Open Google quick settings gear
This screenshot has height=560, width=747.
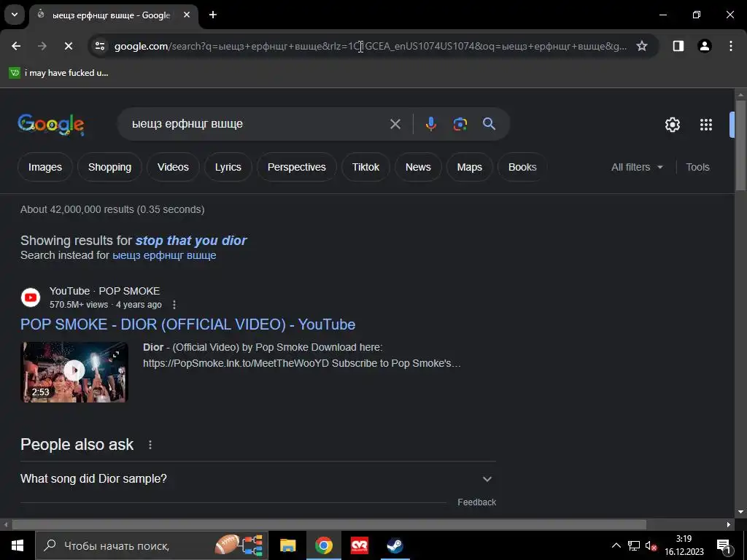[672, 125]
